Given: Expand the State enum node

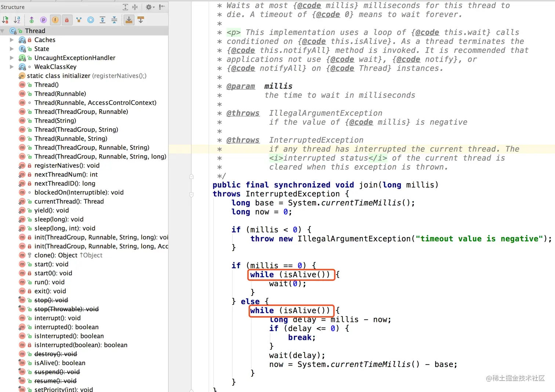Looking at the screenshot, I should (x=12, y=49).
